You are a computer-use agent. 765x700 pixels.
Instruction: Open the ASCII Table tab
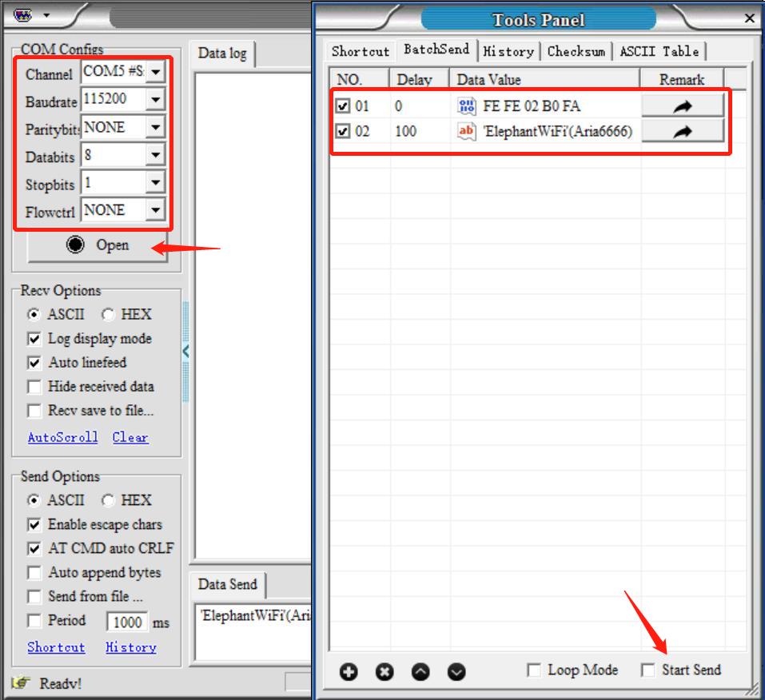point(659,51)
